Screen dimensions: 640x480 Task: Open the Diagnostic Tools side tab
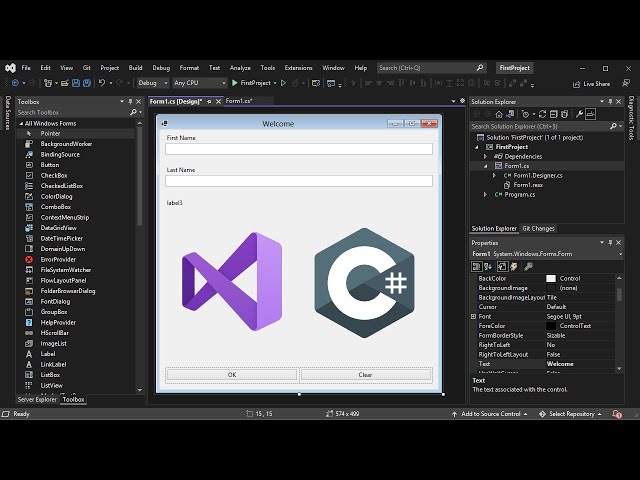[631, 118]
